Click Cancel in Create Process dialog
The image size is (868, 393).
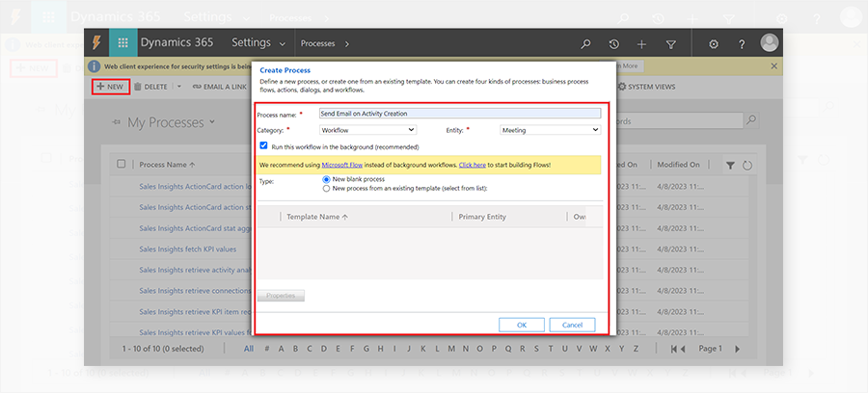(572, 325)
